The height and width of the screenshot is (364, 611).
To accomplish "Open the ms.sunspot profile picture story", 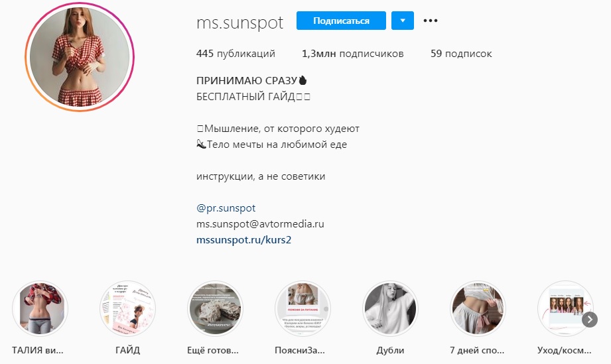I will pyautogui.click(x=80, y=57).
